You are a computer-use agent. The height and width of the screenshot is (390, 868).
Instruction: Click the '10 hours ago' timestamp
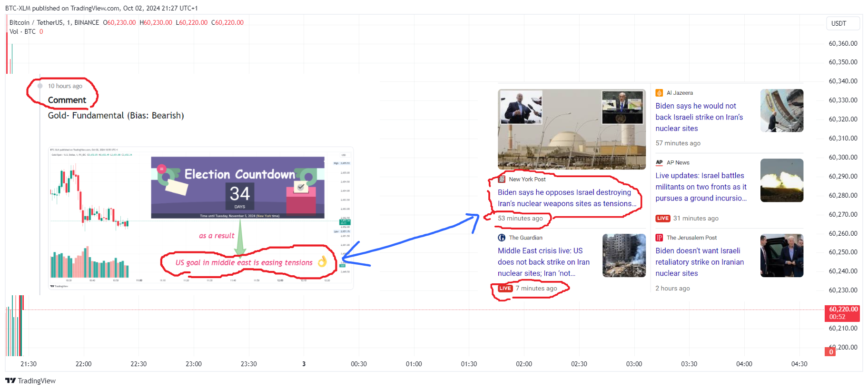[65, 86]
